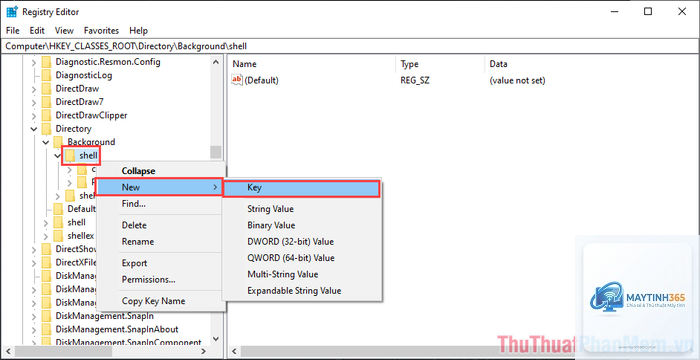Click the Registry Editor title bar icon
The height and width of the screenshot is (360, 700).
[x=12, y=11]
